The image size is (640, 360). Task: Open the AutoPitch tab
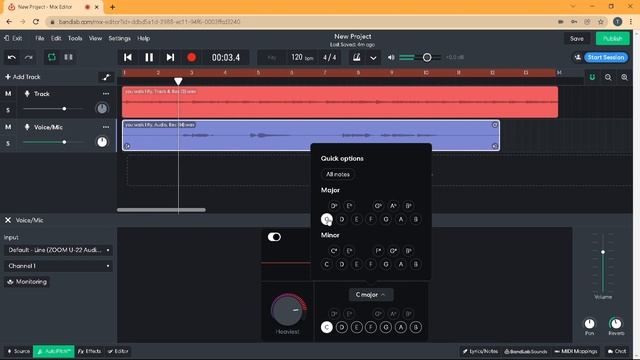(x=54, y=351)
